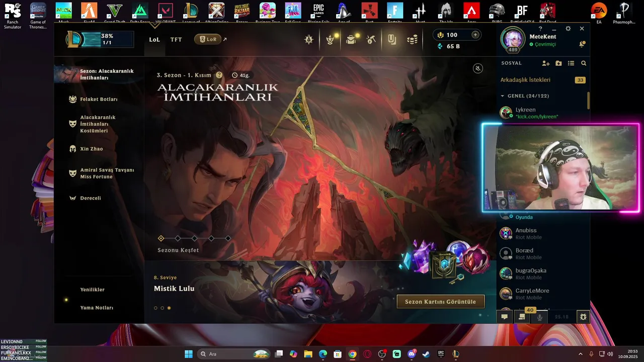This screenshot has height=362, width=644.
Task: Toggle the voice microphone icon
Action: [539, 317]
